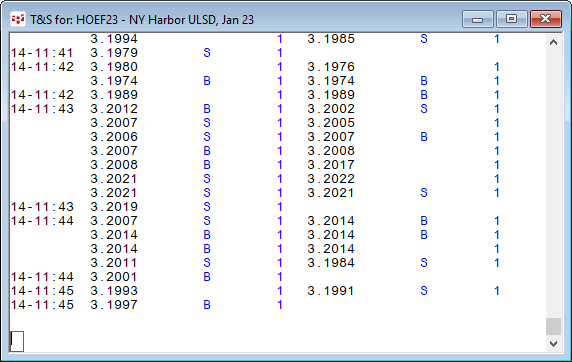This screenshot has height=362, width=572.
Task: Click price 3.2017 in right column
Action: point(331,165)
